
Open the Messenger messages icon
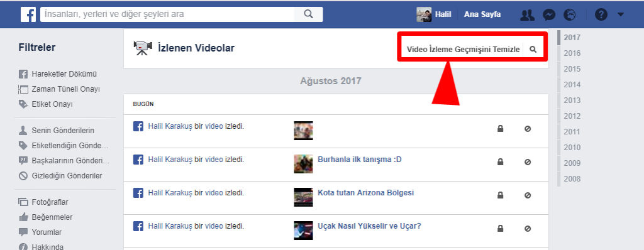pyautogui.click(x=548, y=15)
